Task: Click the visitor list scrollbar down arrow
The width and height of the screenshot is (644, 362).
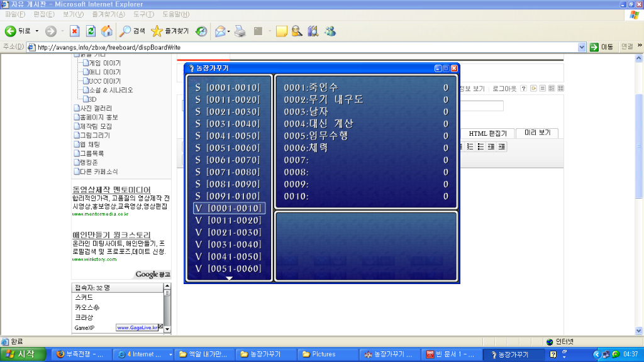Action: (167, 329)
